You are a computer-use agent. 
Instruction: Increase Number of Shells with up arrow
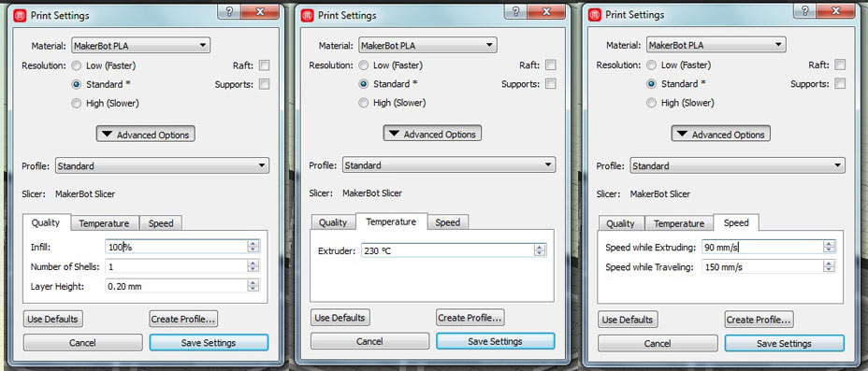(253, 264)
